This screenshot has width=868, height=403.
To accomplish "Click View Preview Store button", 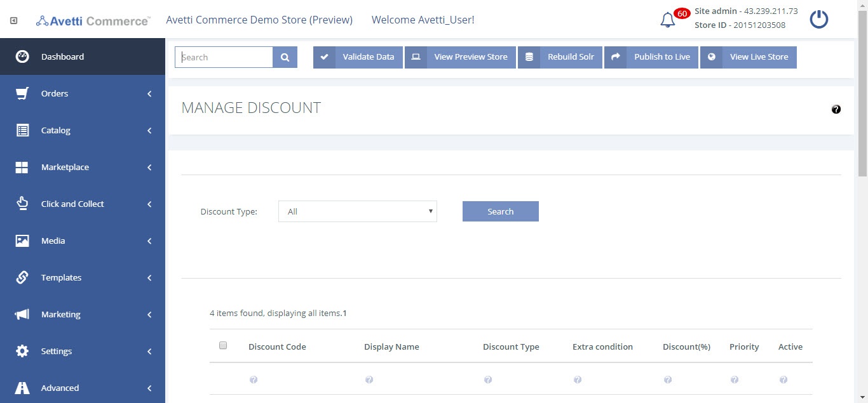I will pyautogui.click(x=460, y=57).
